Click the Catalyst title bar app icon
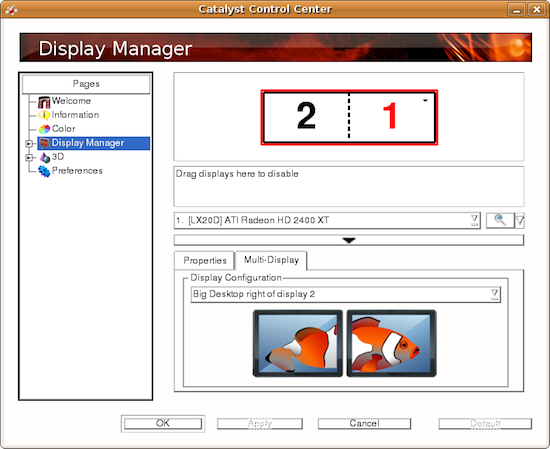This screenshot has width=550, height=449. coord(11,10)
